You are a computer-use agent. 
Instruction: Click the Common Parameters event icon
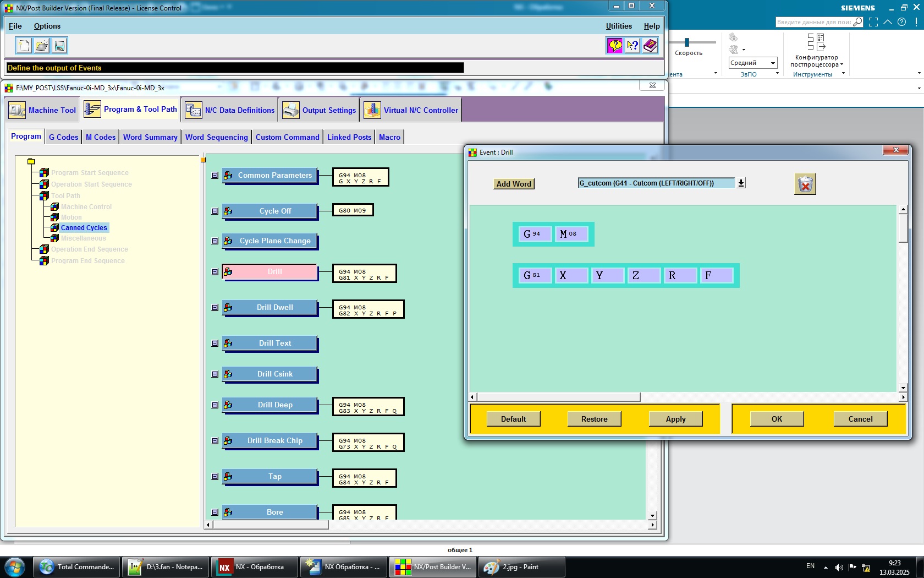tap(228, 176)
